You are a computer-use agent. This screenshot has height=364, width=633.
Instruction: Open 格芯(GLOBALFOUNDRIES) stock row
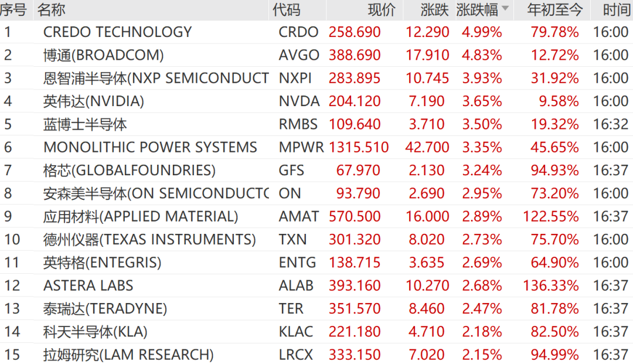click(316, 170)
